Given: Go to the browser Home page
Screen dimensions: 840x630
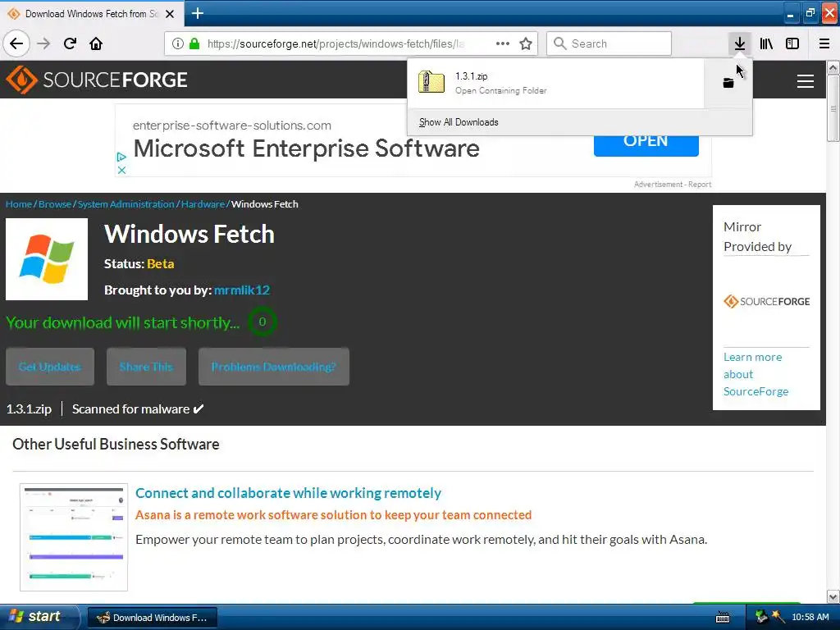Looking at the screenshot, I should click(96, 43).
